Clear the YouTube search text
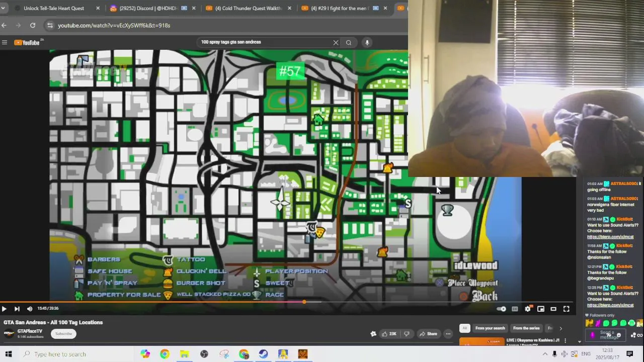 click(336, 43)
